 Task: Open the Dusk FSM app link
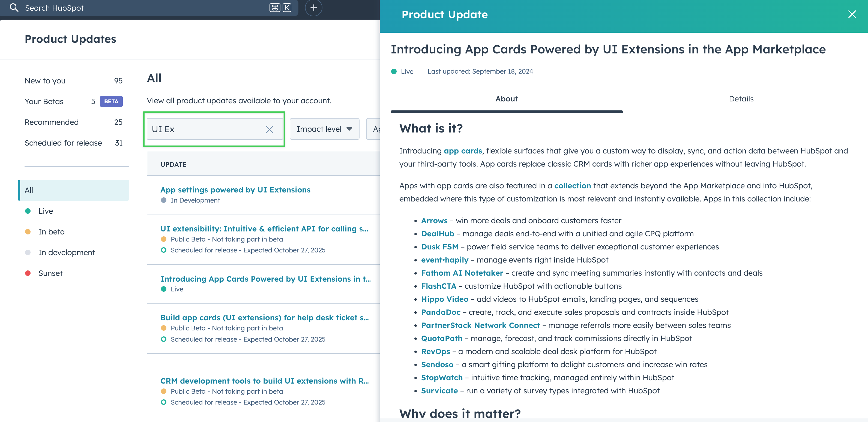pos(439,247)
